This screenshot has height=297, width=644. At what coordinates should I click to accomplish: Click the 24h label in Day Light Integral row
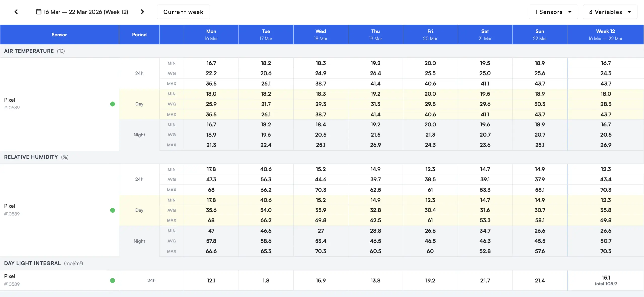151,281
